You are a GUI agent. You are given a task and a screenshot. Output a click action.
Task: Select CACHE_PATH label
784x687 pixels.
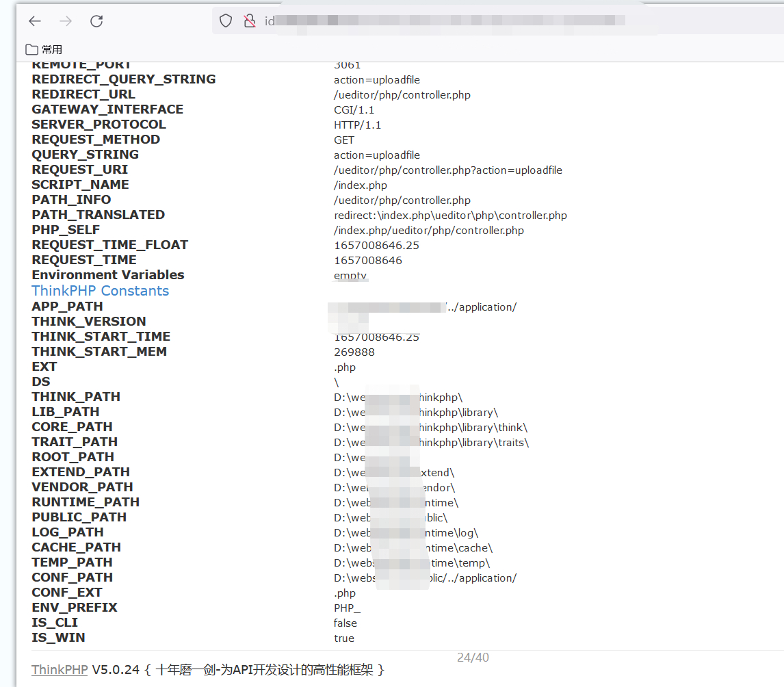76,546
